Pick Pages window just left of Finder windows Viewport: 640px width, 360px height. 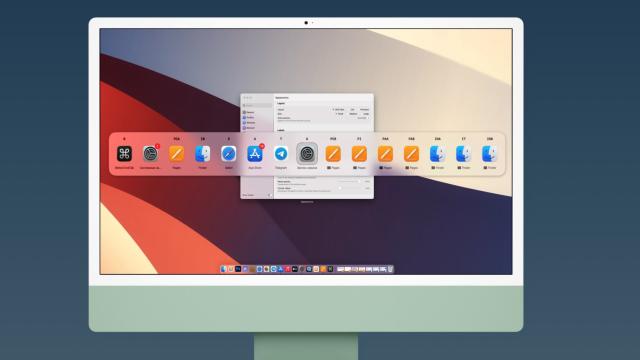tap(411, 154)
